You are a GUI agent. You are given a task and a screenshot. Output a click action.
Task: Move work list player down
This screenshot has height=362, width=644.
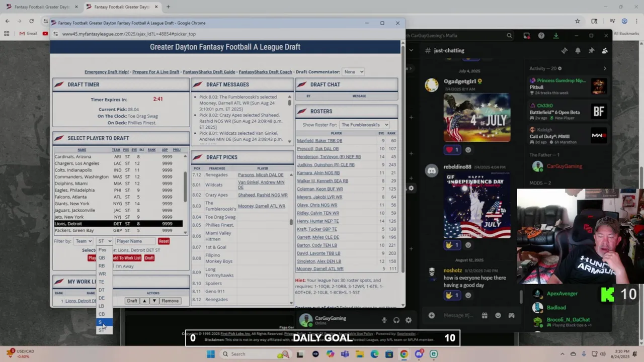tap(154, 301)
